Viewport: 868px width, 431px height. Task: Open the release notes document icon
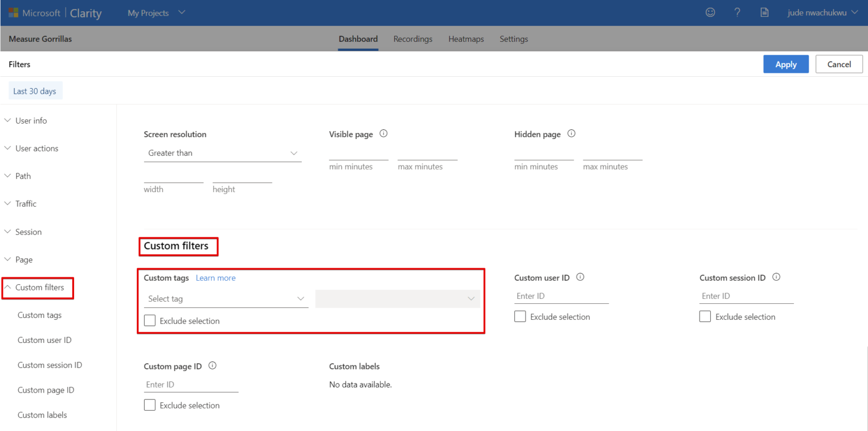(765, 12)
